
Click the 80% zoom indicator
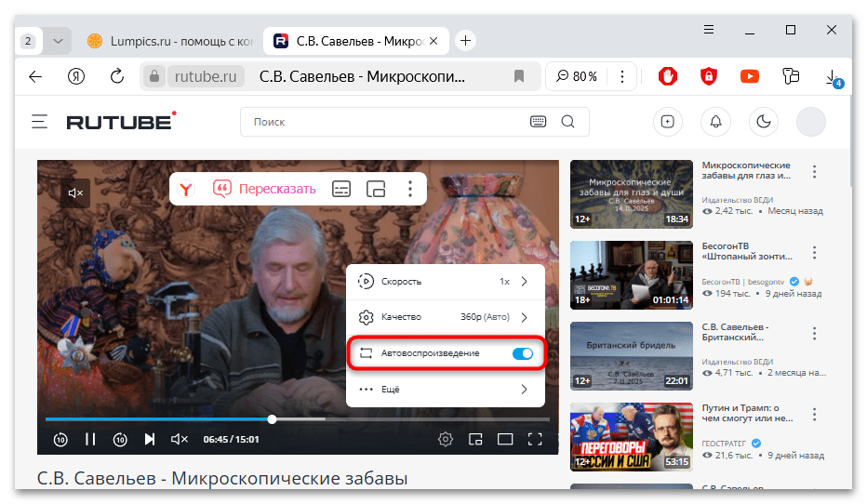pos(577,76)
